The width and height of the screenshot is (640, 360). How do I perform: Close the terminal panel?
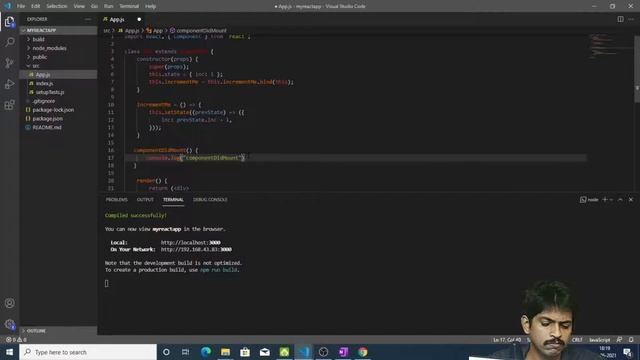631,200
